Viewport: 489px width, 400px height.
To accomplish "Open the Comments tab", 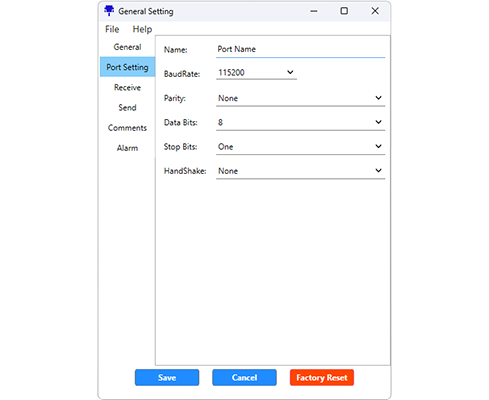I will 127,128.
